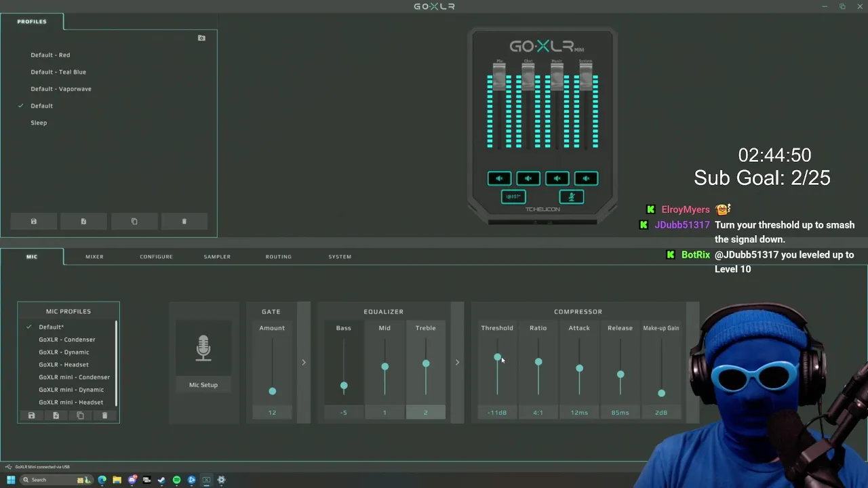
Task: Select Default* in Mic Profiles list
Action: click(x=51, y=327)
